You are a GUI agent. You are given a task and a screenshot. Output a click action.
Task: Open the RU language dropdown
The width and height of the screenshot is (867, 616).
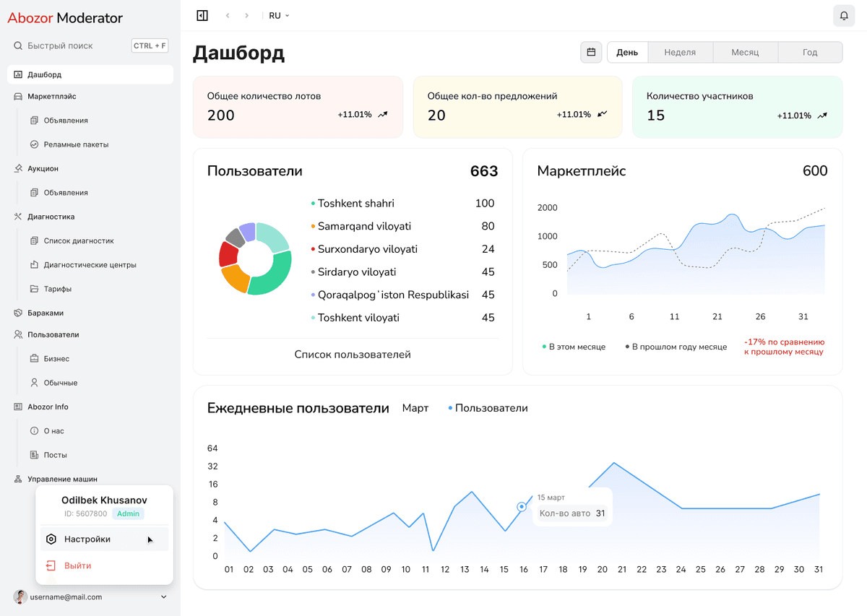coord(279,15)
